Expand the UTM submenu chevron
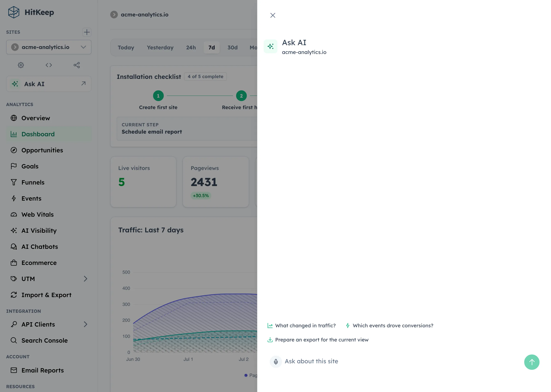 [85, 279]
